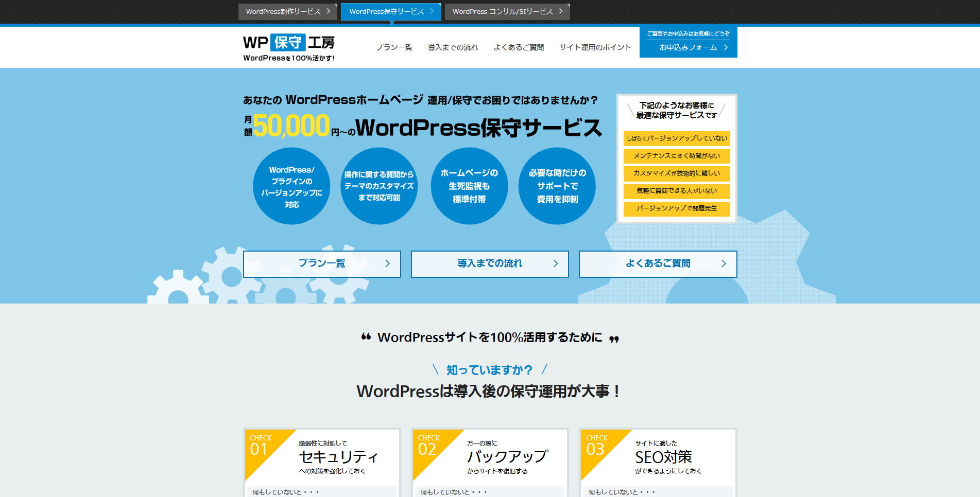Click the 気軽に質問できる人がいない yellow label
Viewport: 980px width, 497px height.
point(677,191)
